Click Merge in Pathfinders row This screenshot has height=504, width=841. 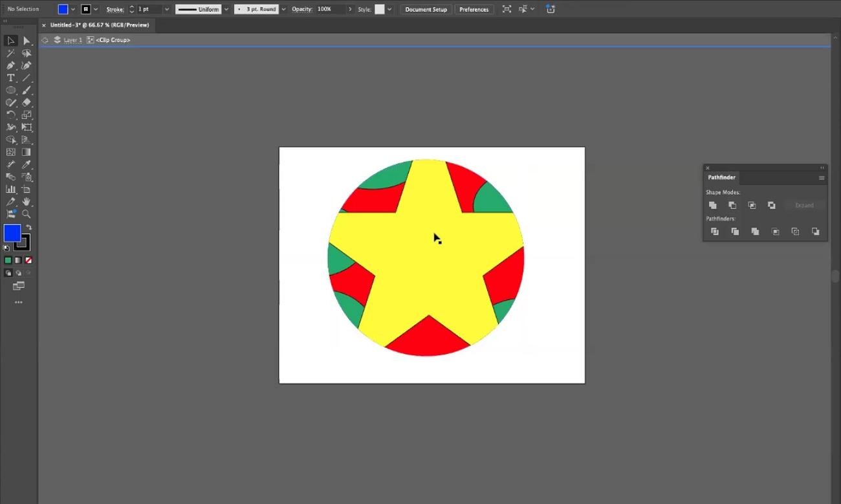[755, 232]
